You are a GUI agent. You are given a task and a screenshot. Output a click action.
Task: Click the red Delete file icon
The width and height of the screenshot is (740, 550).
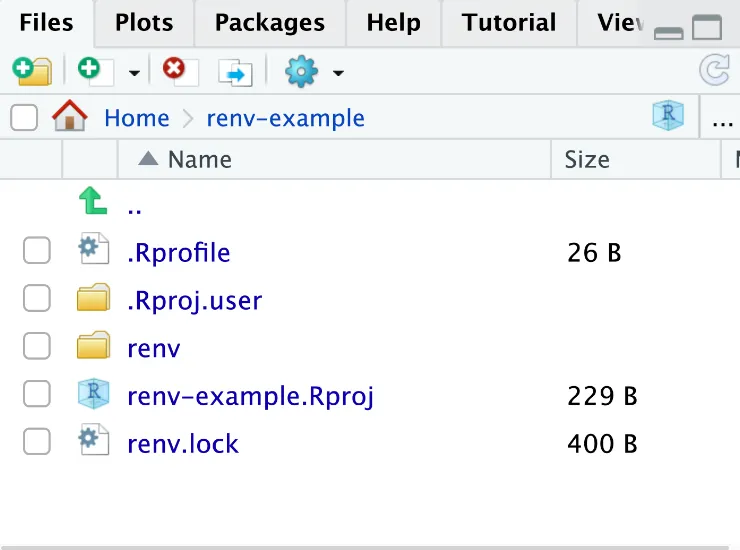[x=176, y=71]
